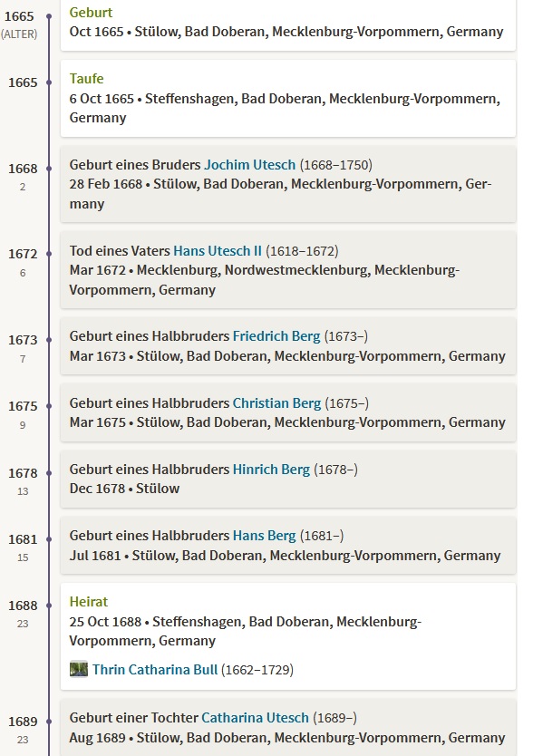Open Hans Berg's profile link
The width and height of the screenshot is (533, 756).
(265, 536)
